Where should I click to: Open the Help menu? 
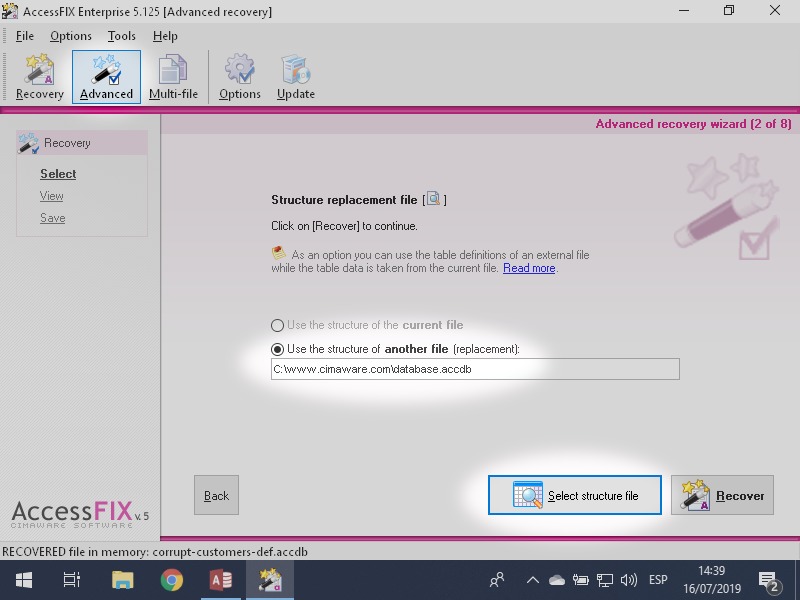[165, 36]
